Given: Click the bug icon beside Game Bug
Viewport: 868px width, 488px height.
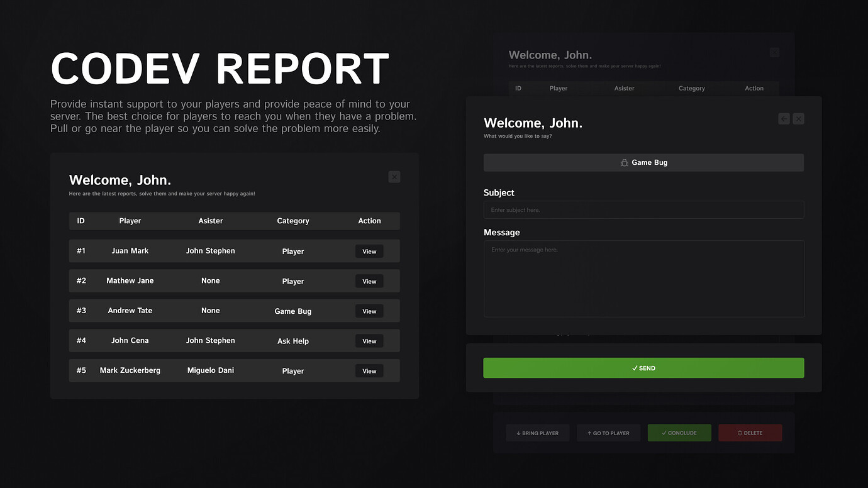Looking at the screenshot, I should 623,162.
